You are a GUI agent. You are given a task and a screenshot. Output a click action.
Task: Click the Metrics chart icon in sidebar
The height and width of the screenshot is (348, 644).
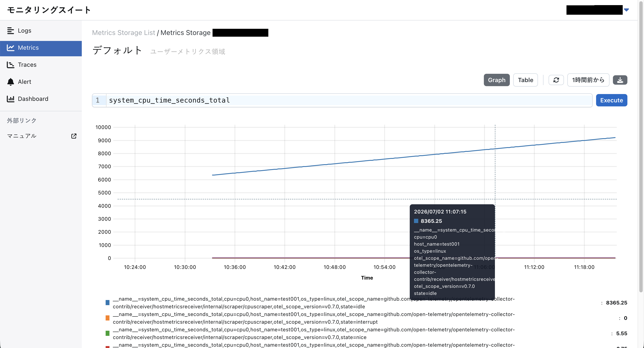click(10, 48)
